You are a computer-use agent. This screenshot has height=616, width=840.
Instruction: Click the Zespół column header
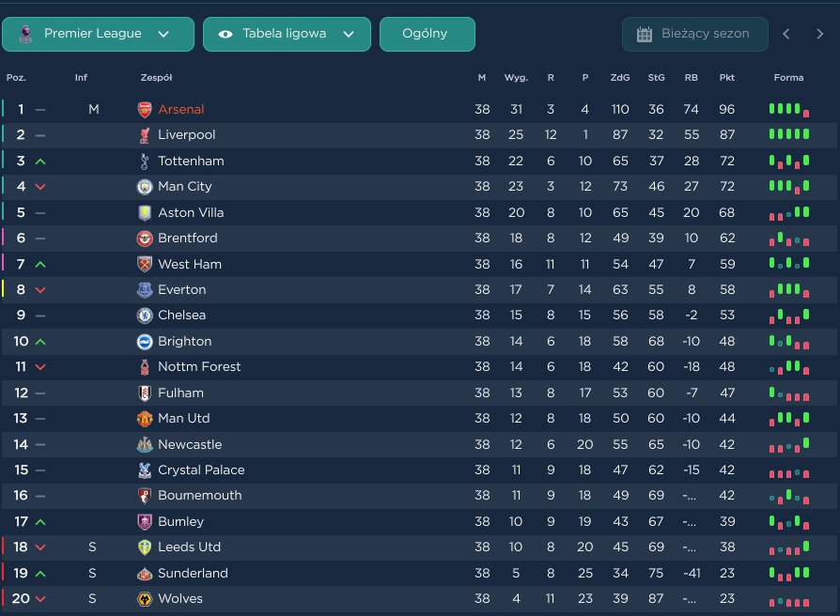[156, 78]
